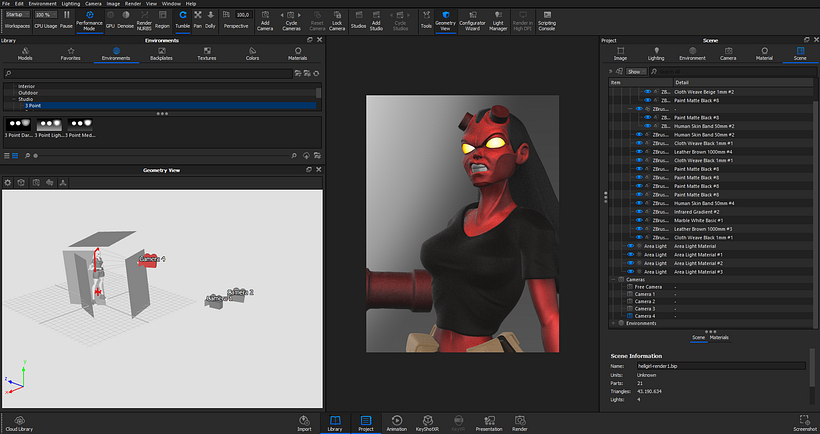Open the Render dialog from bottom bar

pos(519,424)
